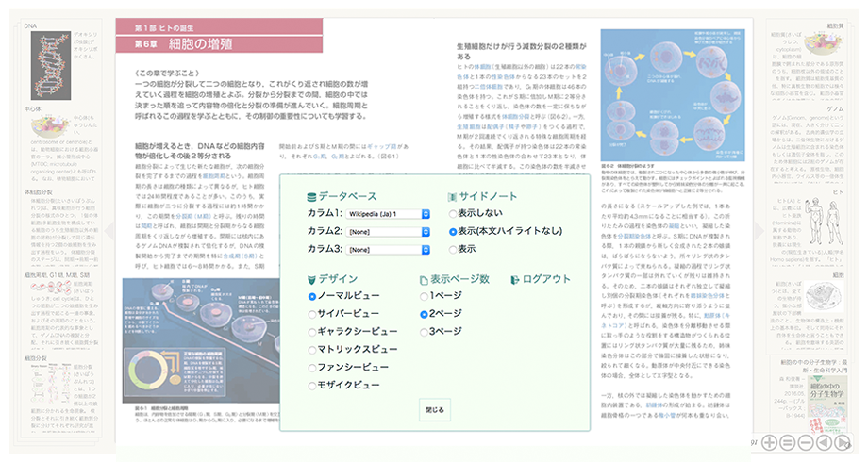
Task: Click the ログアウト link
Action: coord(546,279)
